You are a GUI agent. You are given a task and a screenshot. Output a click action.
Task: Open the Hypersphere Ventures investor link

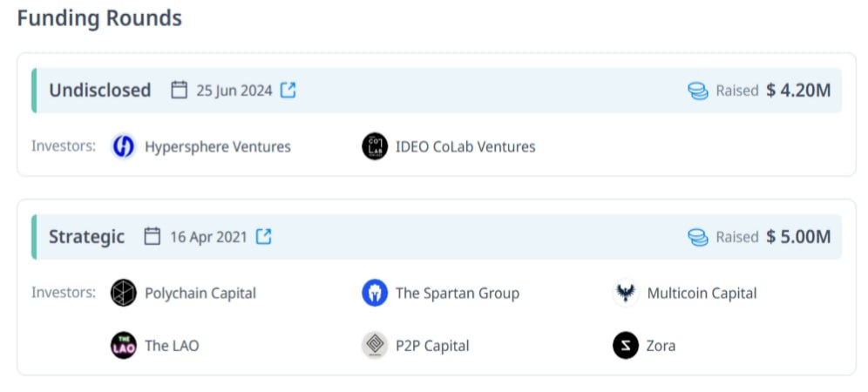[218, 146]
